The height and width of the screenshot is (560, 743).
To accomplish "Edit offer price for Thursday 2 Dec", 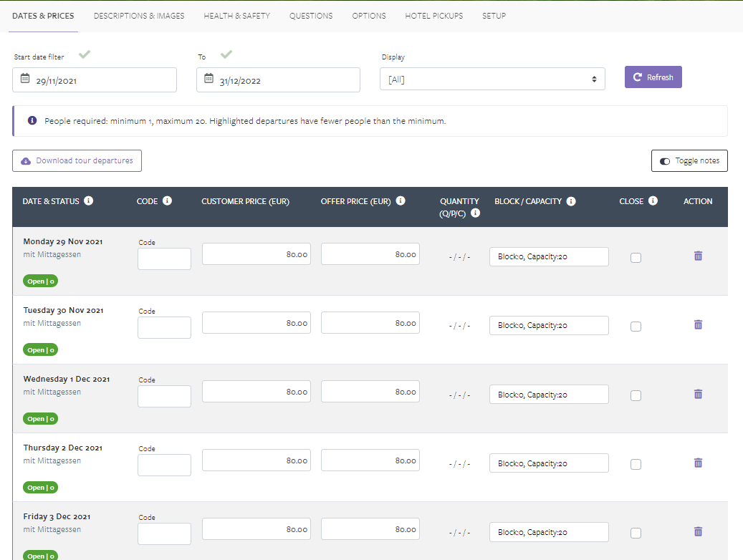I will pos(370,460).
